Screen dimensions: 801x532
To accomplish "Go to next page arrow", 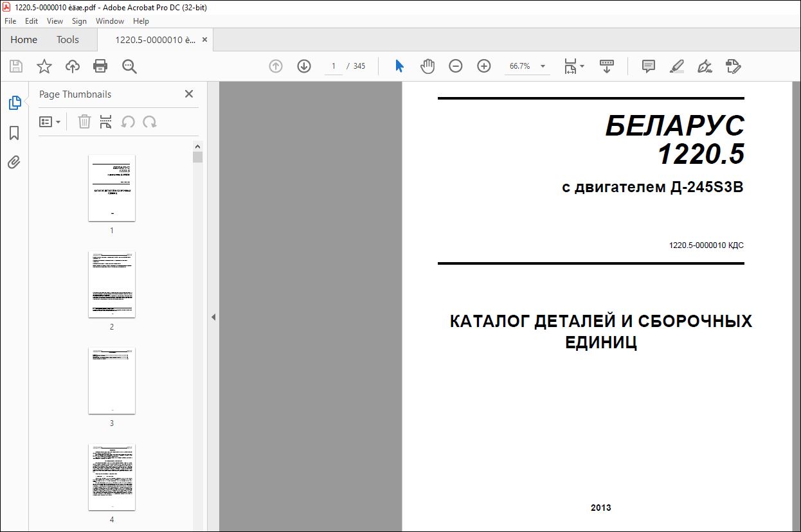I will pyautogui.click(x=304, y=66).
